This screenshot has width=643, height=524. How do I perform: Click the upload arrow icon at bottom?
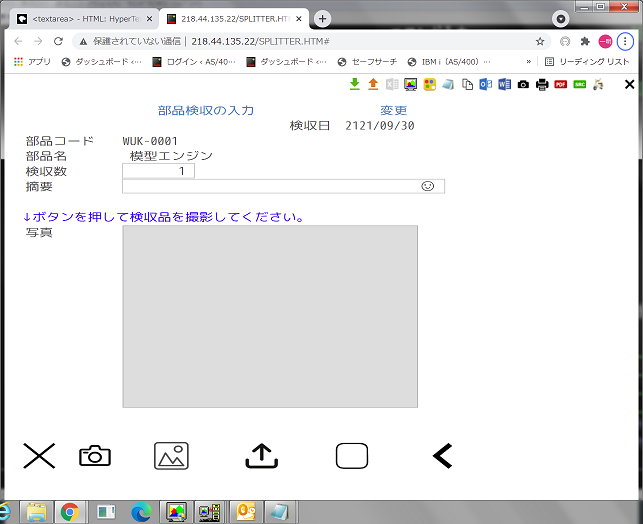261,456
